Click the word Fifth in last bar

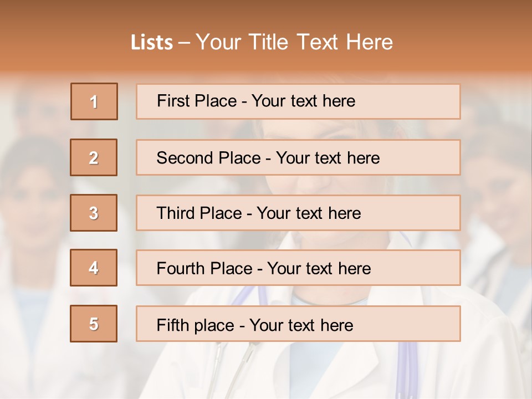coord(171,325)
